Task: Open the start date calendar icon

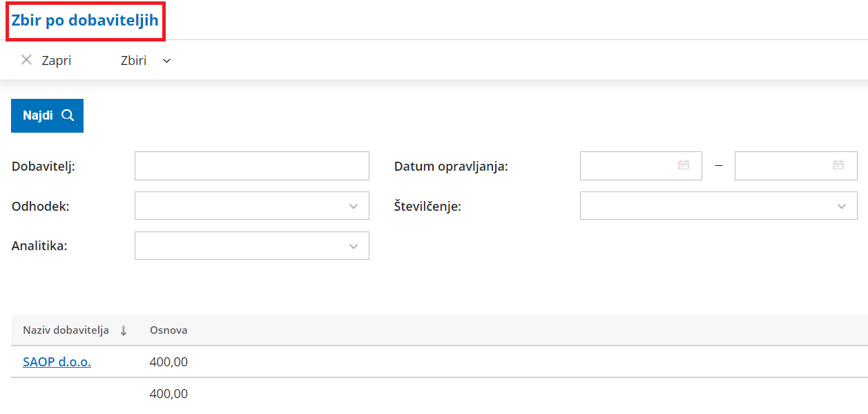Action: [x=684, y=165]
